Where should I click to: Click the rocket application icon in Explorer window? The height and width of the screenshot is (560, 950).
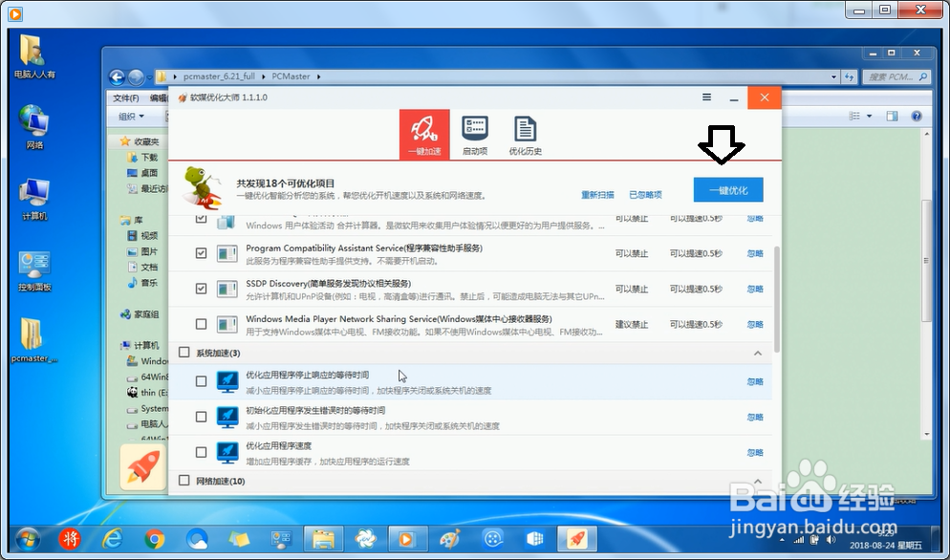tap(143, 466)
